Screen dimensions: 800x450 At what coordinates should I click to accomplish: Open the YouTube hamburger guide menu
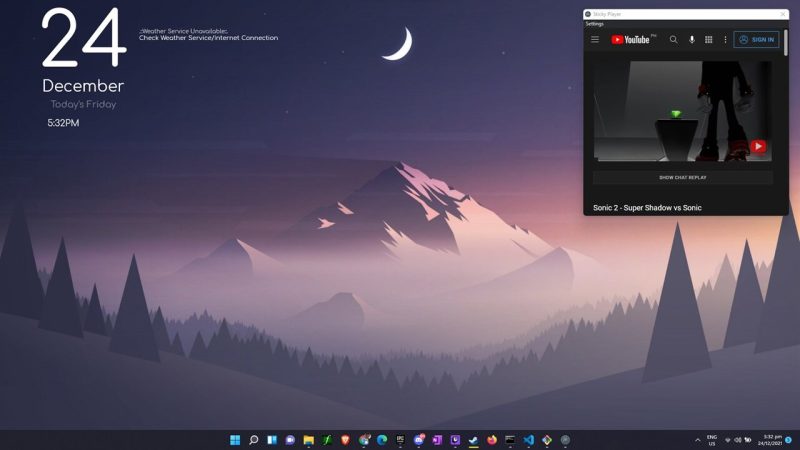tap(595, 39)
